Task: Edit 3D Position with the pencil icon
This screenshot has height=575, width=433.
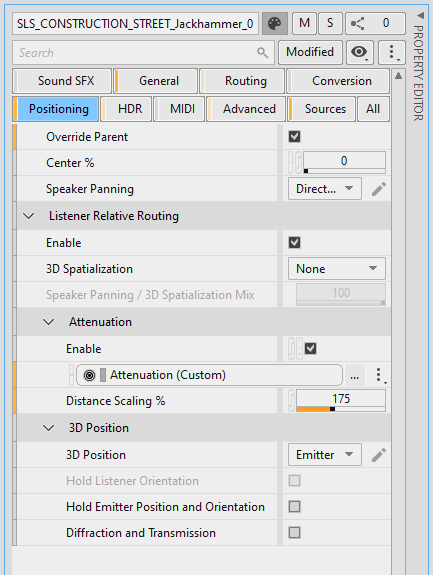Action: [378, 455]
